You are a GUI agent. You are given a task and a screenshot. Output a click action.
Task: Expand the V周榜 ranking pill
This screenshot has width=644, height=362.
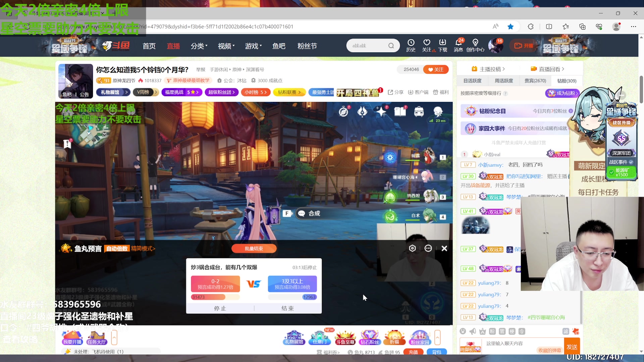[x=146, y=92]
